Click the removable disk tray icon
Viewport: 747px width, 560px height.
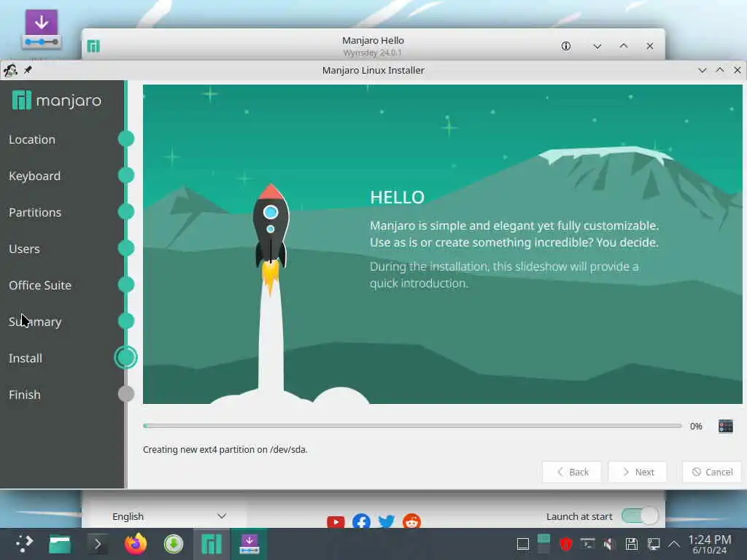tap(632, 544)
